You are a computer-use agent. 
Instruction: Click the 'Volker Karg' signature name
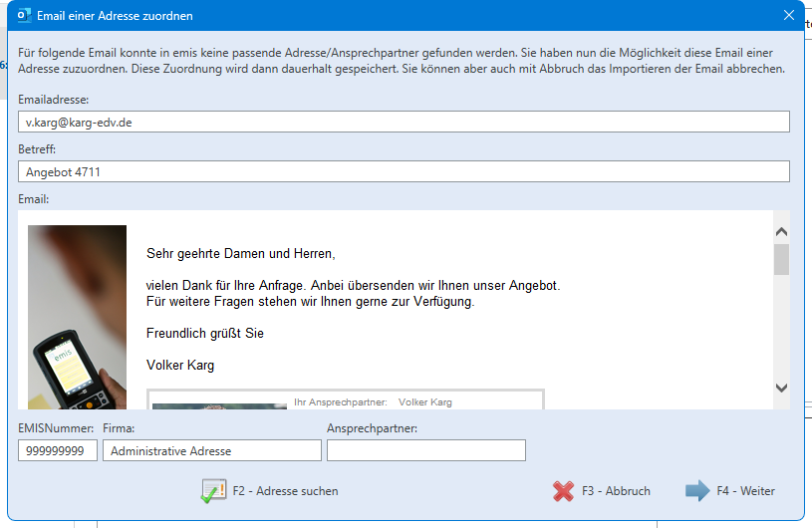(180, 366)
